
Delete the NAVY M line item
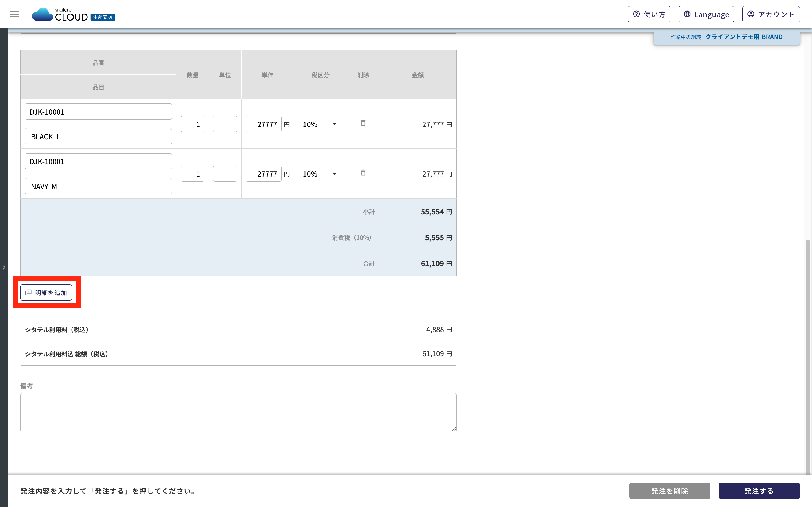tap(363, 173)
